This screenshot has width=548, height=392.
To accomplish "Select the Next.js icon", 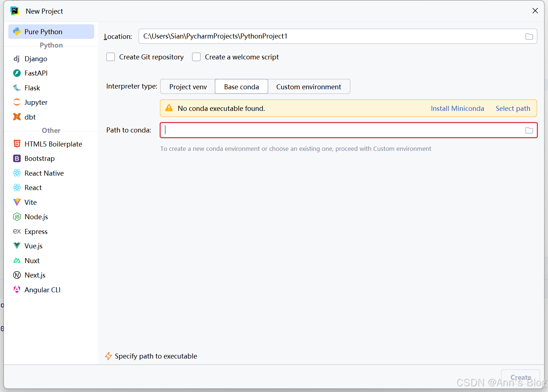I will click(x=17, y=275).
